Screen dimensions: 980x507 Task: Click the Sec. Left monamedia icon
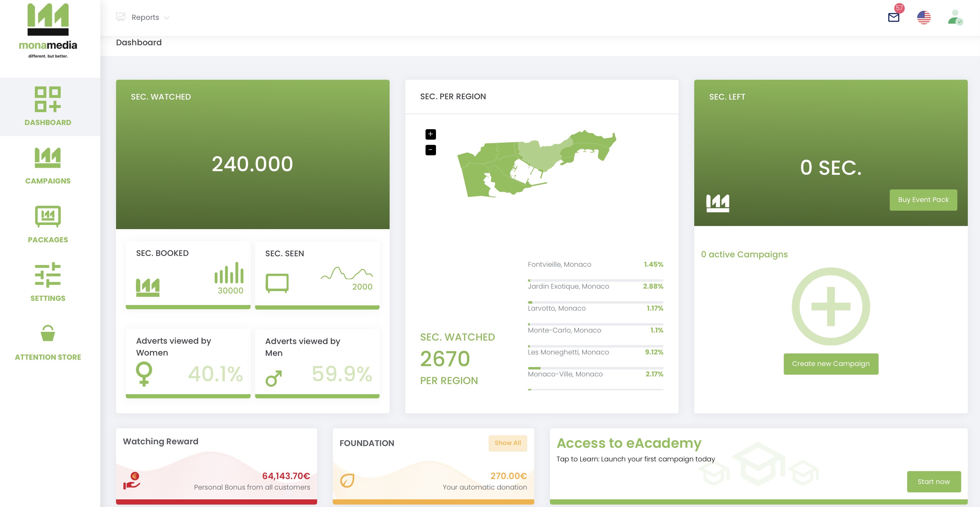click(718, 203)
